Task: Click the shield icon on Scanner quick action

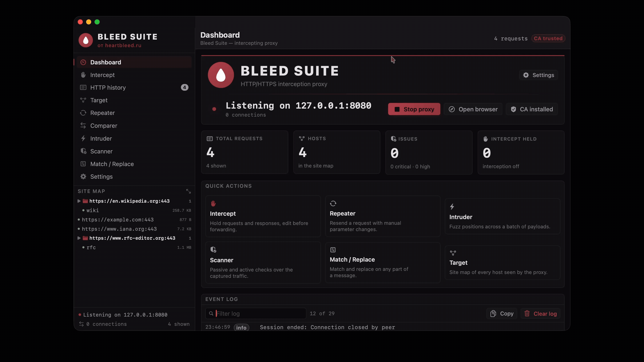Action: (213, 250)
